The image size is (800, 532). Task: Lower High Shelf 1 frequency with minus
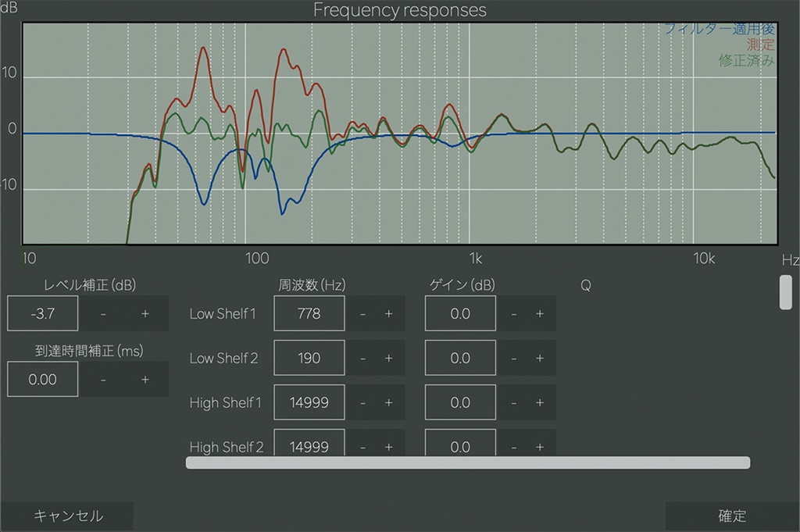click(x=362, y=402)
